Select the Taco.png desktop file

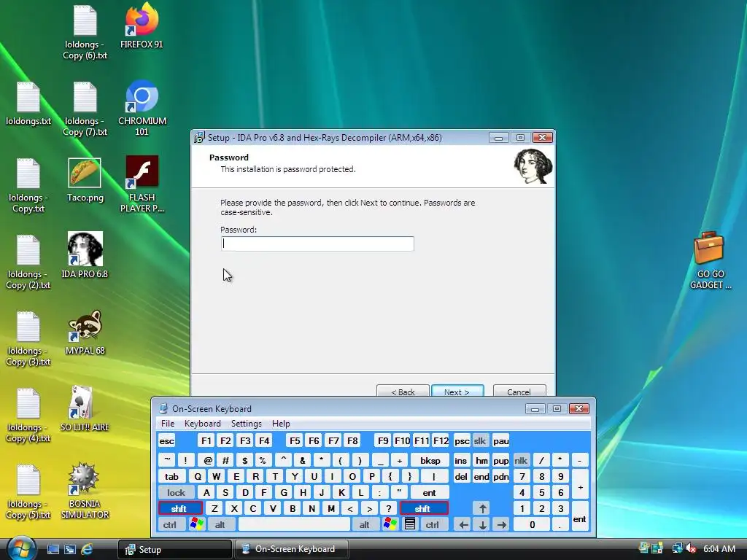(x=85, y=180)
